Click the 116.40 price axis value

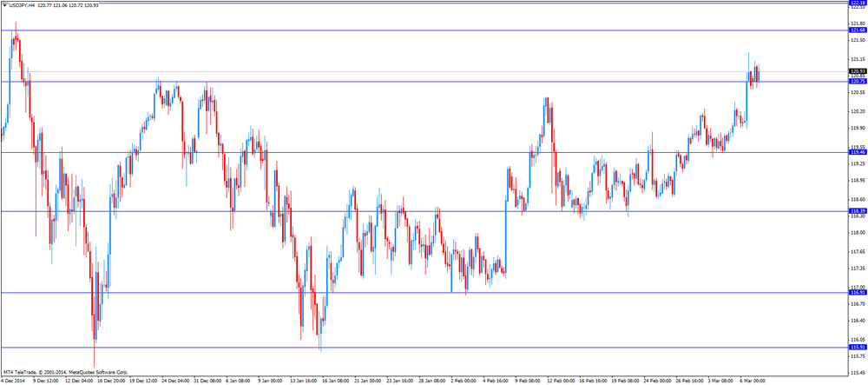point(858,320)
